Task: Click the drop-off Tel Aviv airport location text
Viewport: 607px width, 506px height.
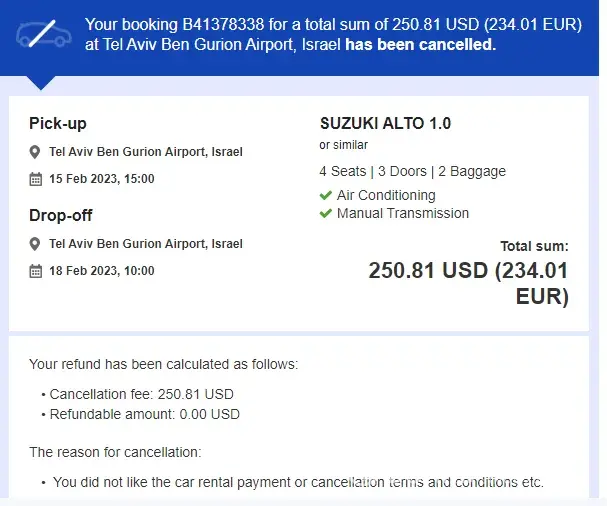Action: pyautogui.click(x=145, y=244)
